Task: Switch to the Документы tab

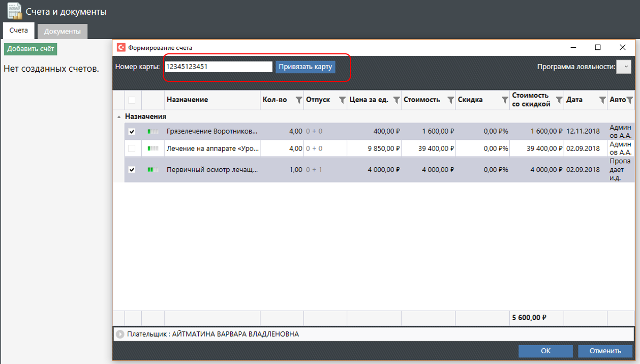Action: click(62, 32)
